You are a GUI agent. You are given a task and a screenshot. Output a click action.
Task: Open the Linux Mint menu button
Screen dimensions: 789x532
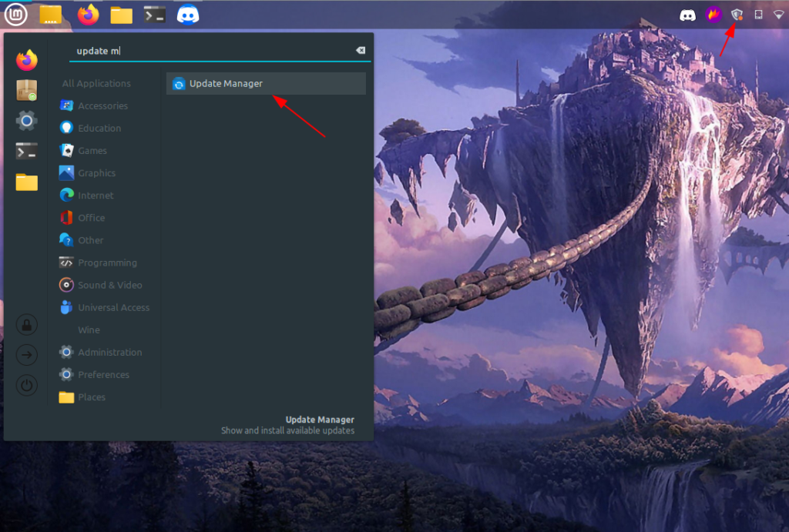[x=15, y=15]
